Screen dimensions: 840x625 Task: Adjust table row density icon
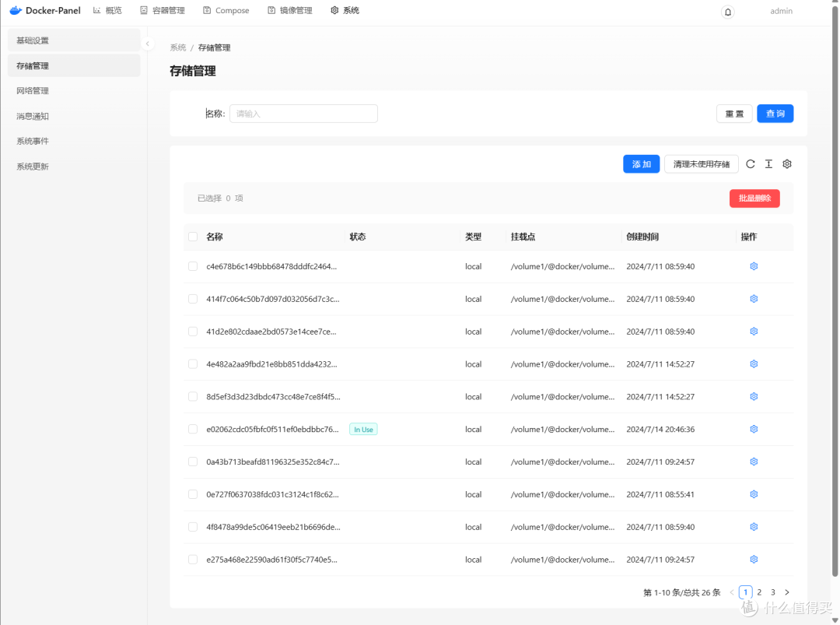(768, 163)
